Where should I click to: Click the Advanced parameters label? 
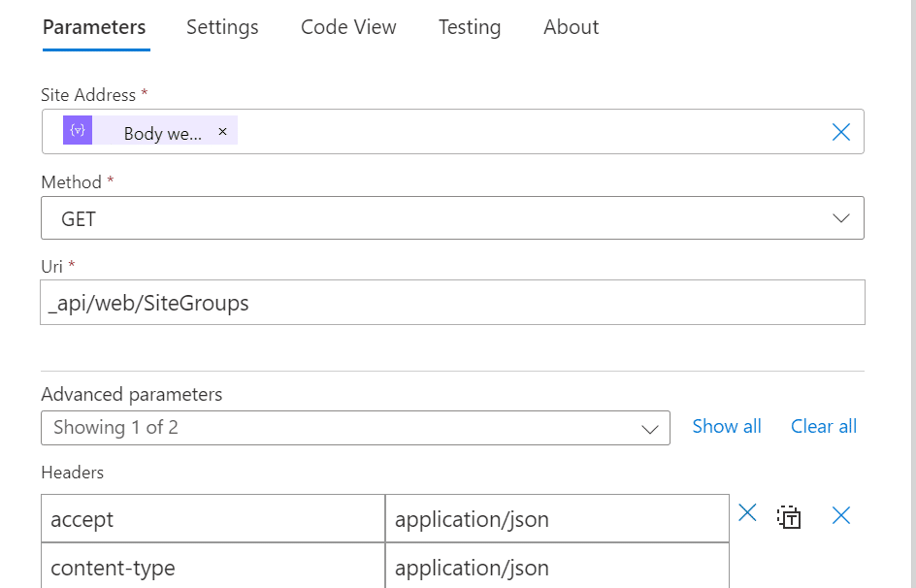pyautogui.click(x=131, y=395)
